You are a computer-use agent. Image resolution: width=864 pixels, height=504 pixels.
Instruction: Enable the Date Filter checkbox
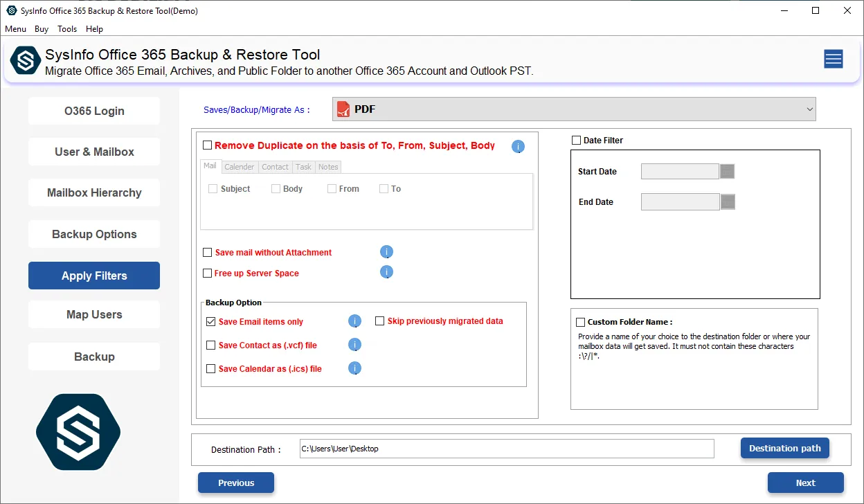tap(576, 141)
